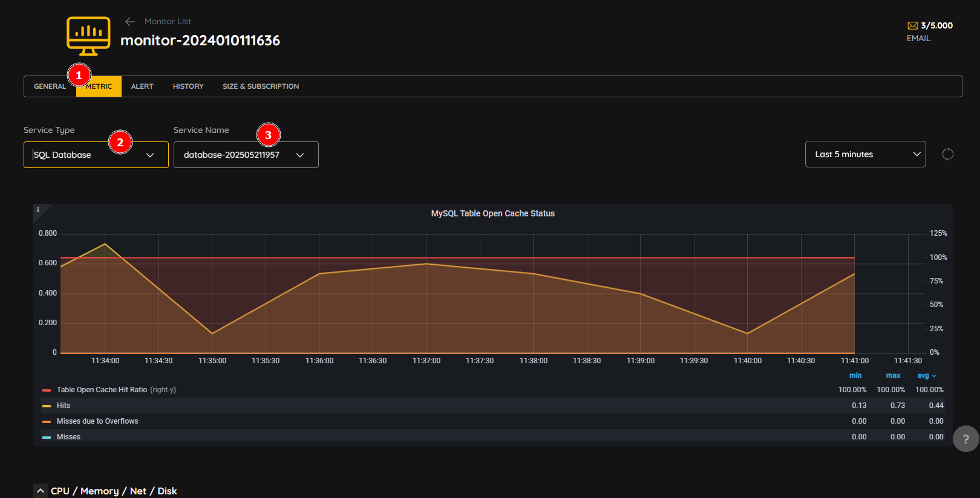Click the chart info icon
This screenshot has width=980, height=498.
pos(38,210)
